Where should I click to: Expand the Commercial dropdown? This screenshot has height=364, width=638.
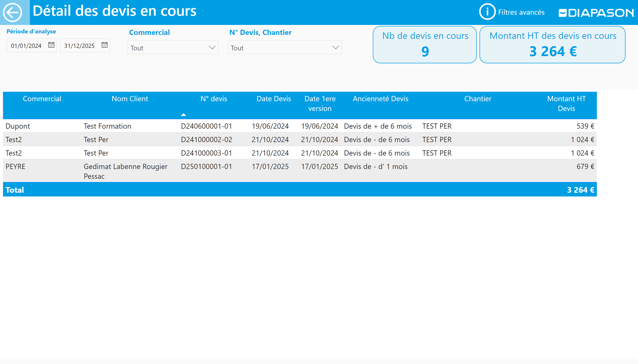click(x=212, y=48)
